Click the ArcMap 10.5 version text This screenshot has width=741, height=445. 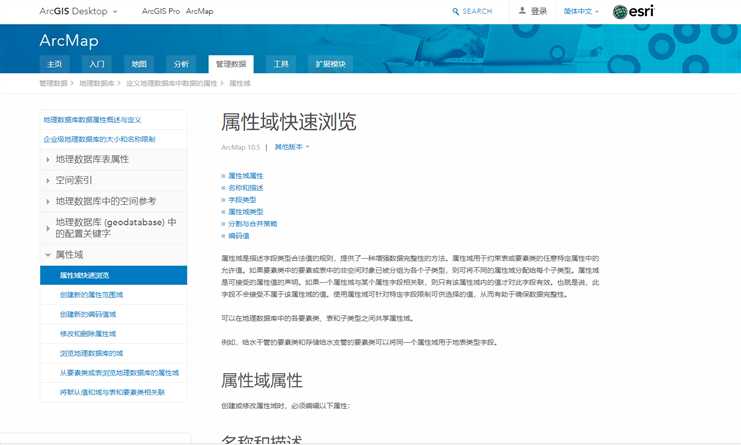(x=241, y=147)
